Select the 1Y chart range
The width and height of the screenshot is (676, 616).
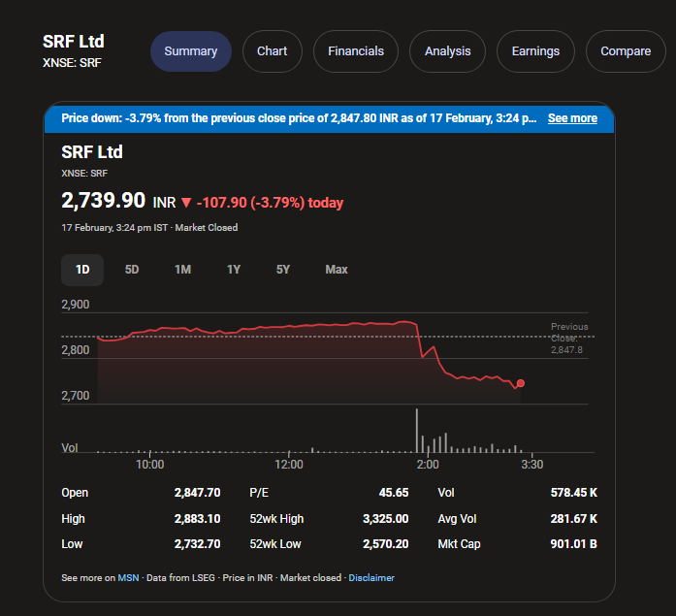tap(234, 270)
